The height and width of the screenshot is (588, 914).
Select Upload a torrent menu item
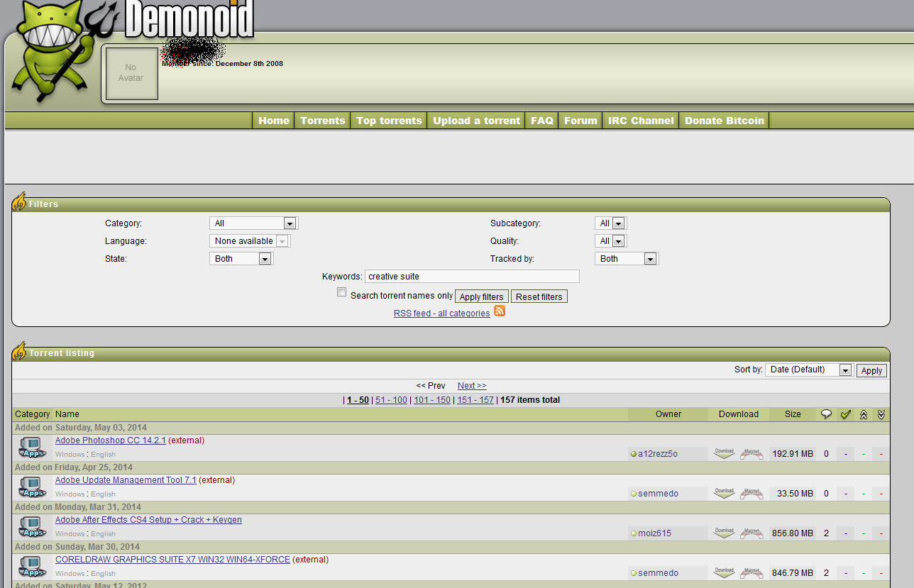(477, 121)
